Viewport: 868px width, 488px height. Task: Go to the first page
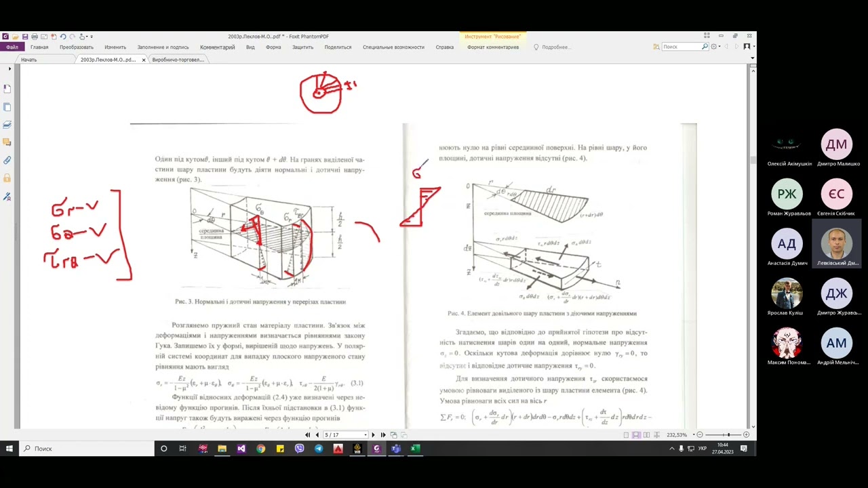click(307, 434)
